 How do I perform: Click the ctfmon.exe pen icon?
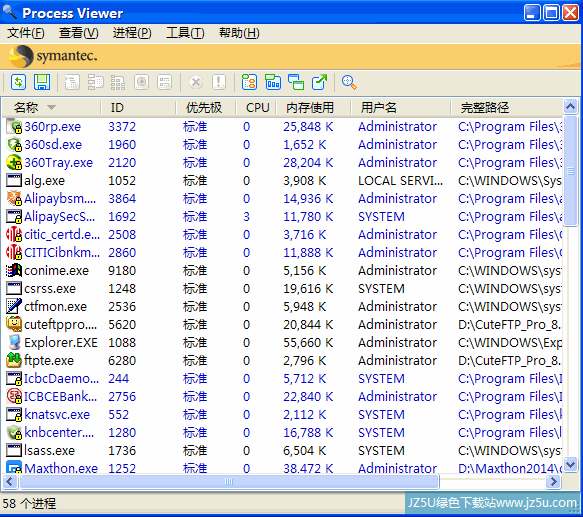[14, 306]
